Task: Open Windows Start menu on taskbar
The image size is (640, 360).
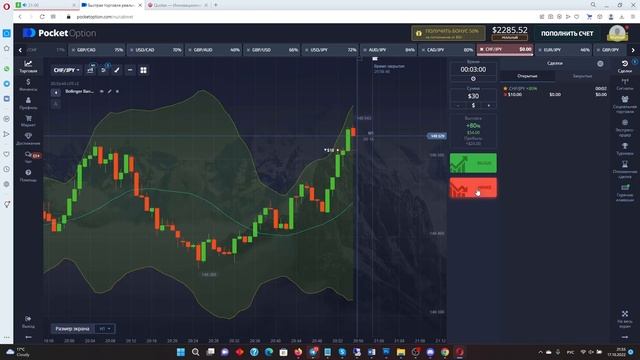Action: 181,352
